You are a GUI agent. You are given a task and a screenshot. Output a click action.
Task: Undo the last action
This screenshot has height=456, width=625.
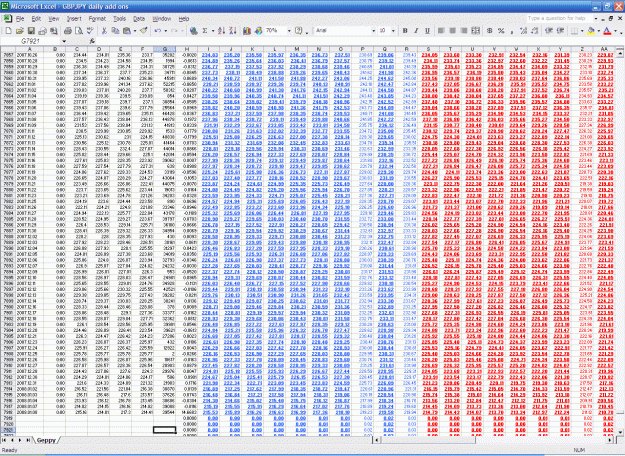point(158,31)
